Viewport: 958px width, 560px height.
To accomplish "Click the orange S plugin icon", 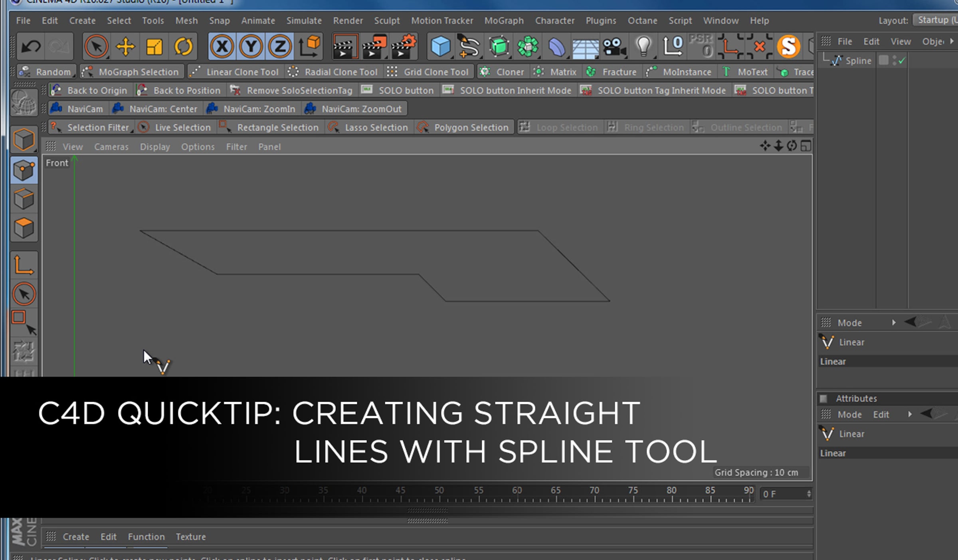I will coord(788,47).
